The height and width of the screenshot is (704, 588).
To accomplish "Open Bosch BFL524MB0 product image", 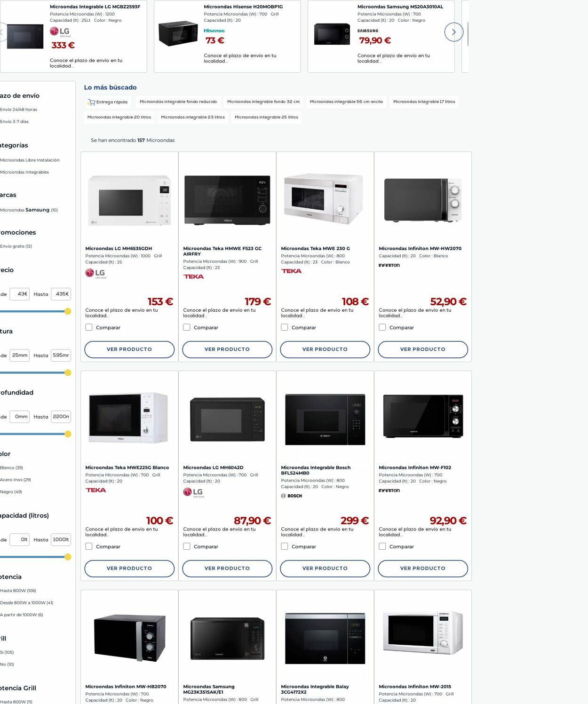I will 325,419.
